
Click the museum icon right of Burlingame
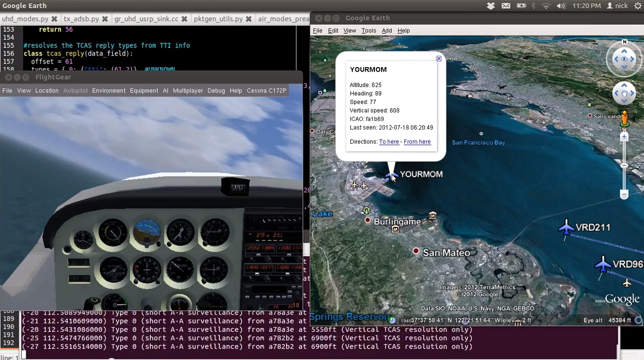433,216
